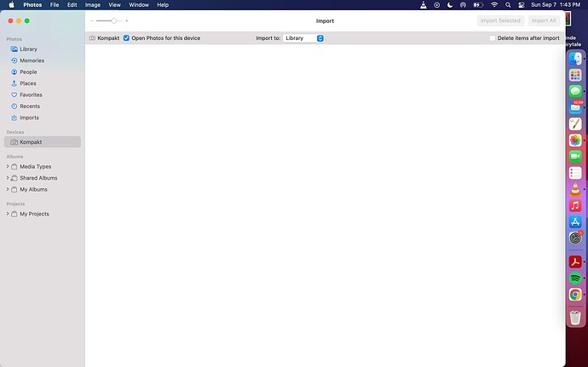The width and height of the screenshot is (588, 367).
Task: Open VLC from the Dock
Action: point(575,189)
